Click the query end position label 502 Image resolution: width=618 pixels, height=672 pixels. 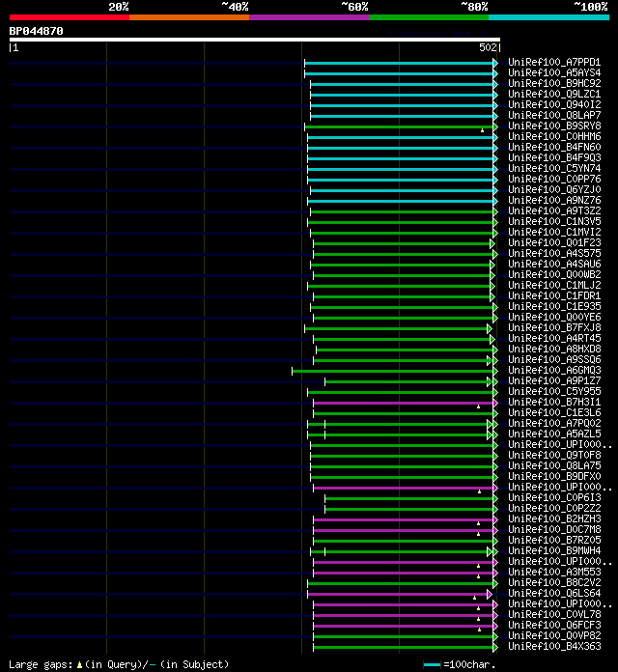pyautogui.click(x=488, y=47)
